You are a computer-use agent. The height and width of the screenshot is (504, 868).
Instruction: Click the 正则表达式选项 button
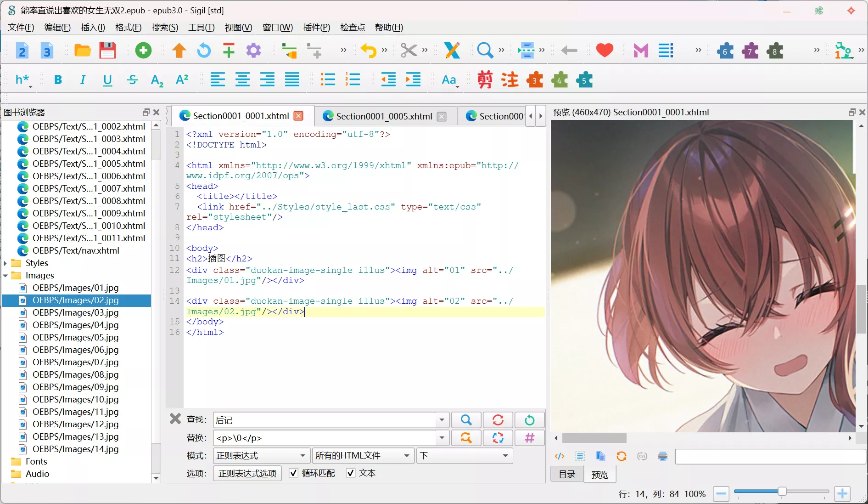point(247,473)
